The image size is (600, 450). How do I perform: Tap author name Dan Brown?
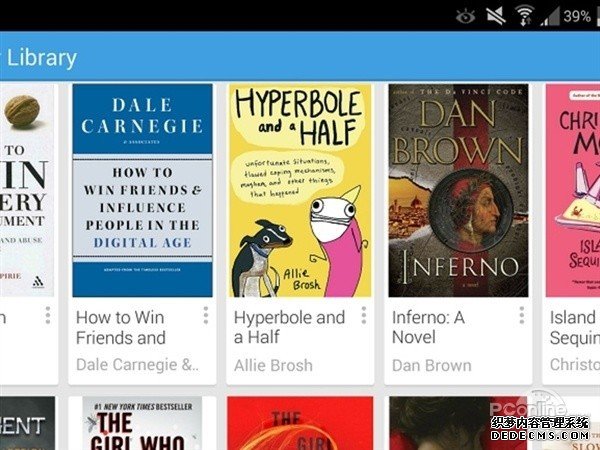pyautogui.click(x=432, y=365)
